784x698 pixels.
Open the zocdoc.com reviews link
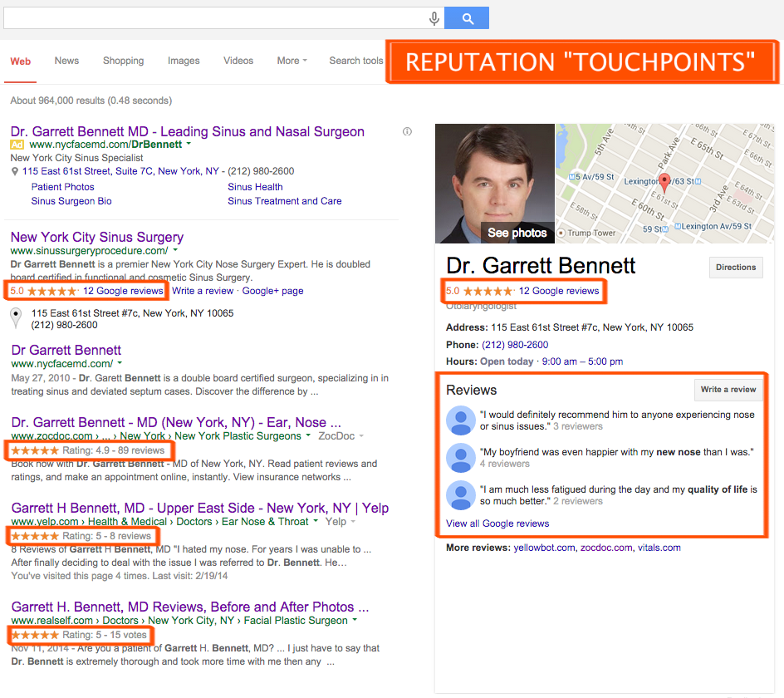click(x=606, y=548)
